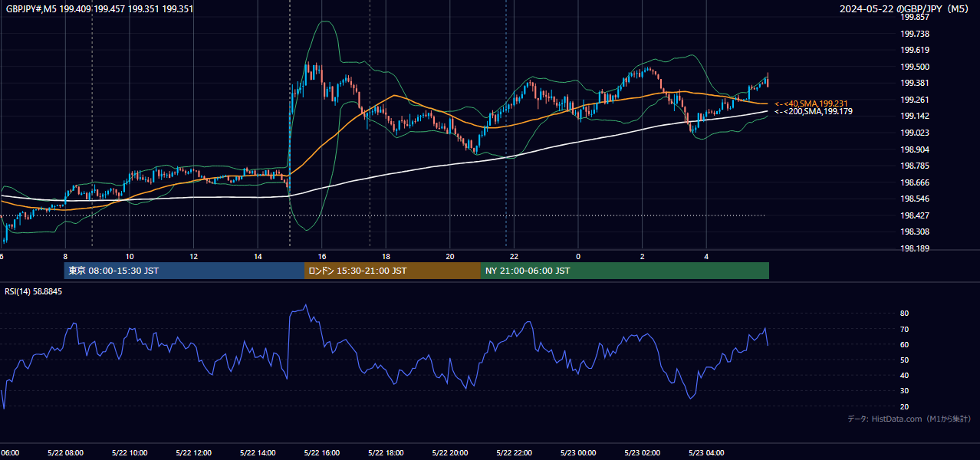Click the GBPJPY#,M5 symbol header text
The width and height of the screenshot is (980, 460).
click(x=100, y=9)
